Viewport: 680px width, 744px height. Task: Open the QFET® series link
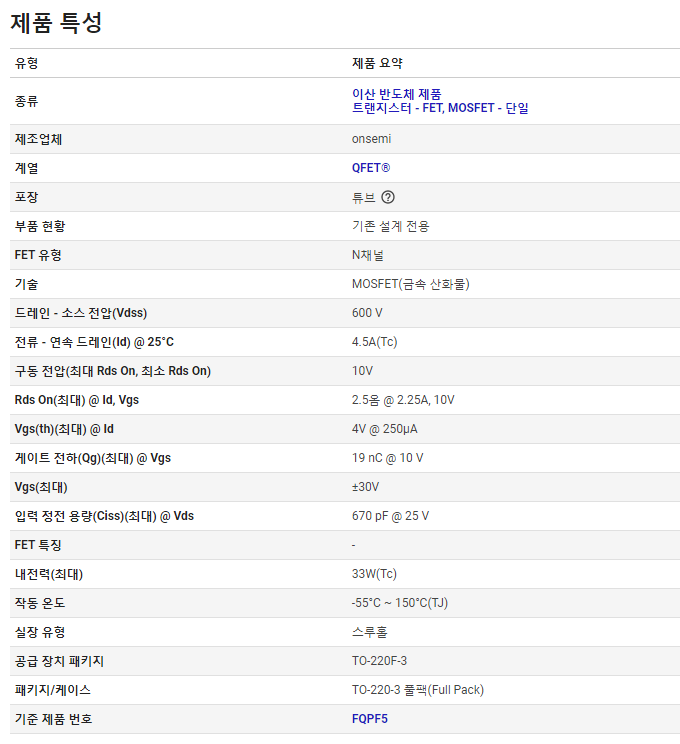coord(371,168)
